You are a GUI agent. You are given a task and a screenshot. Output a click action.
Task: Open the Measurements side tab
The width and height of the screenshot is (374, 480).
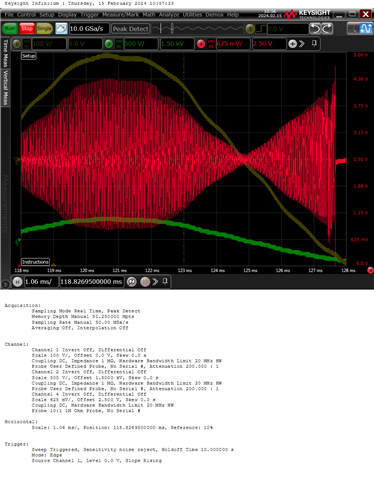[x=5, y=203]
